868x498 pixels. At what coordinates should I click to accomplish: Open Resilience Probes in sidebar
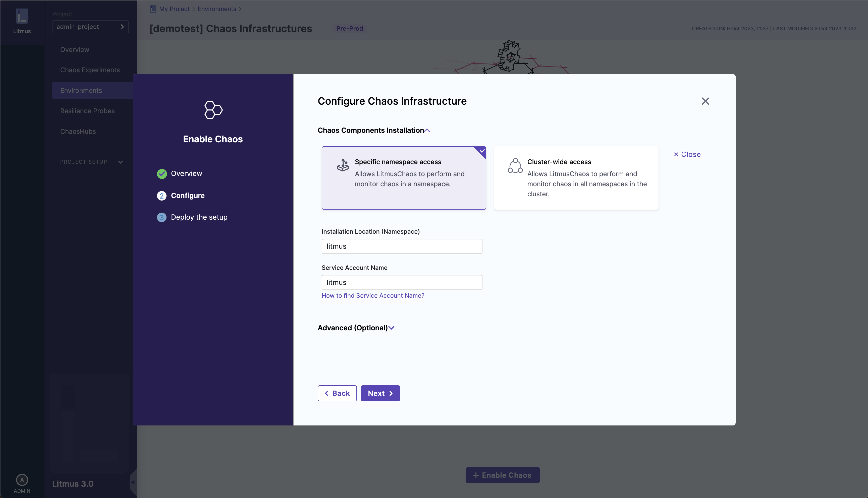[87, 111]
